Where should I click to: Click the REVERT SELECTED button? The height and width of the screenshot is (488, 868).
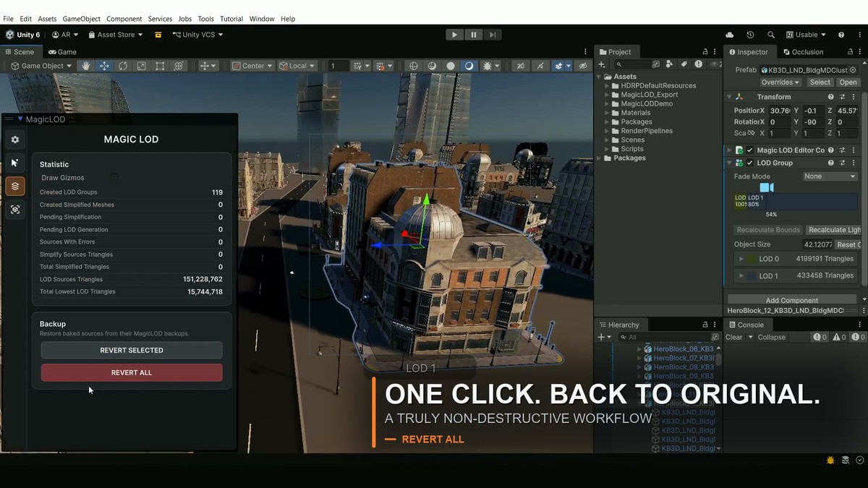pyautogui.click(x=132, y=350)
